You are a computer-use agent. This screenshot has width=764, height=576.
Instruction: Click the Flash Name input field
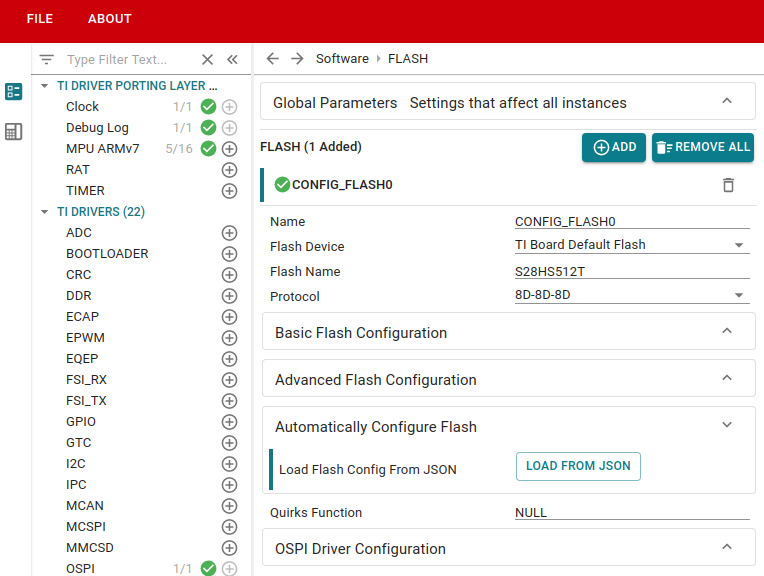[x=631, y=271]
